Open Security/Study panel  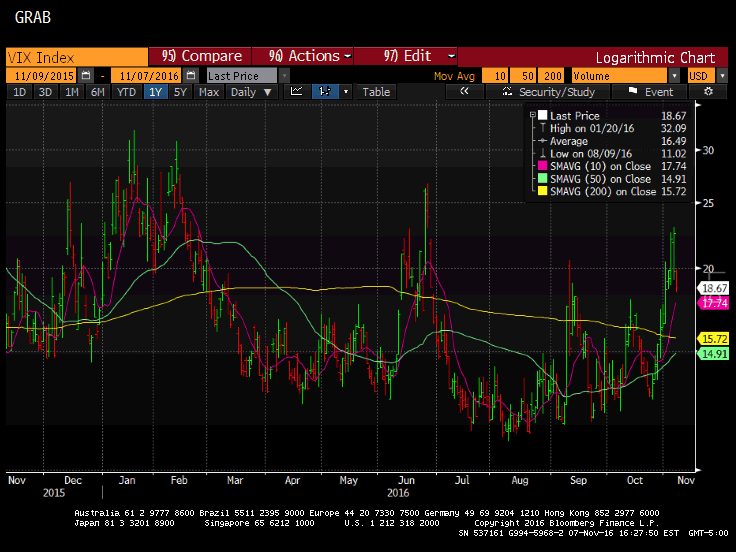(548, 92)
